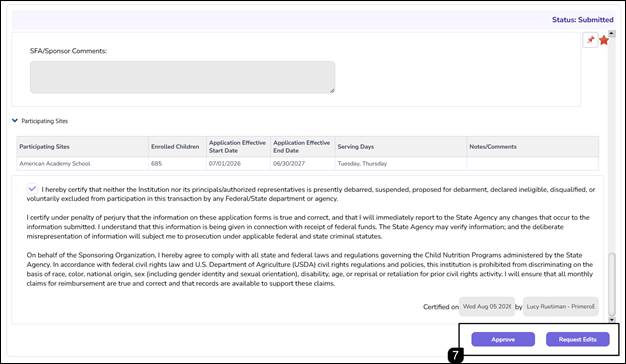Click the Request Edits button

(x=577, y=339)
